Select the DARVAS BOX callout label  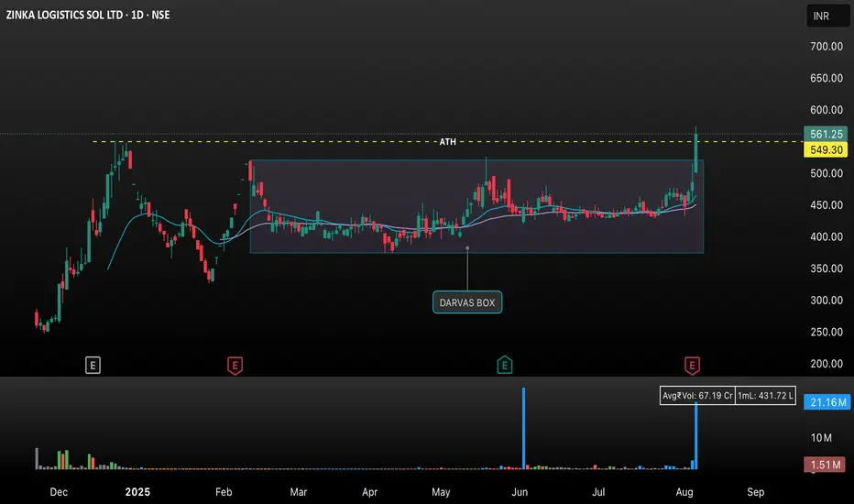tap(467, 302)
